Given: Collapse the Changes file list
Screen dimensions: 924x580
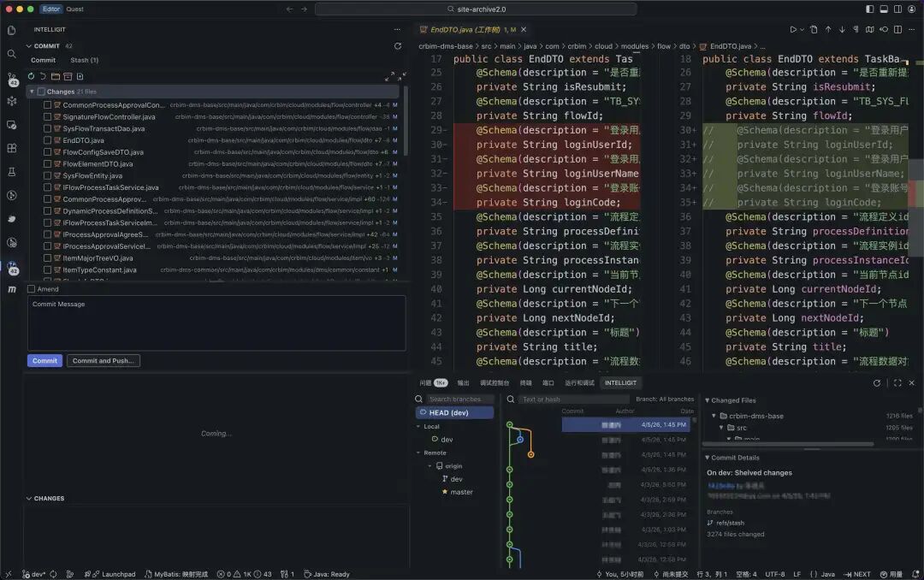Looking at the screenshot, I should click(x=32, y=92).
